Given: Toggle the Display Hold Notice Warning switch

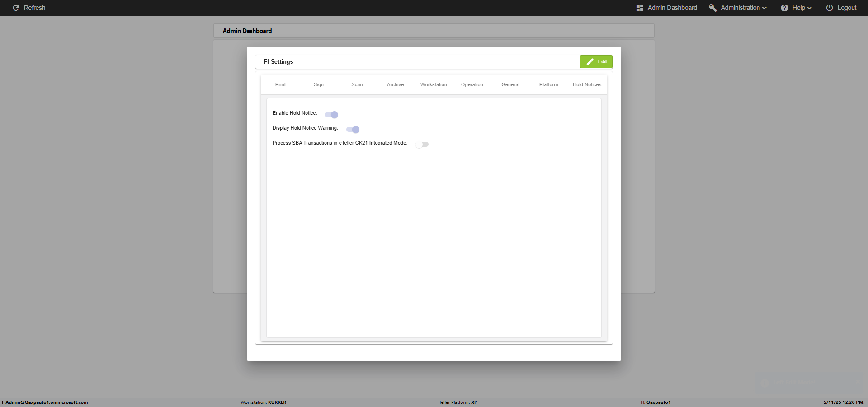Looking at the screenshot, I should (353, 130).
